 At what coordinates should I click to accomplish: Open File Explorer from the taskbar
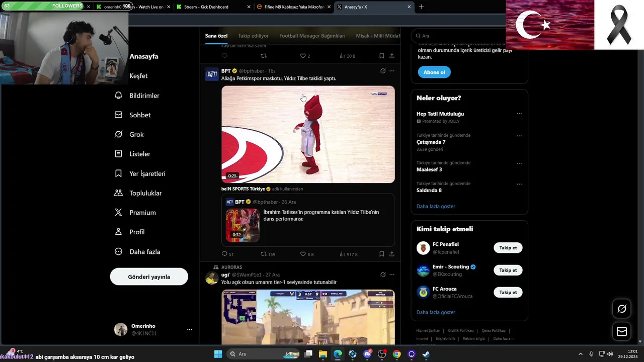tap(323, 354)
